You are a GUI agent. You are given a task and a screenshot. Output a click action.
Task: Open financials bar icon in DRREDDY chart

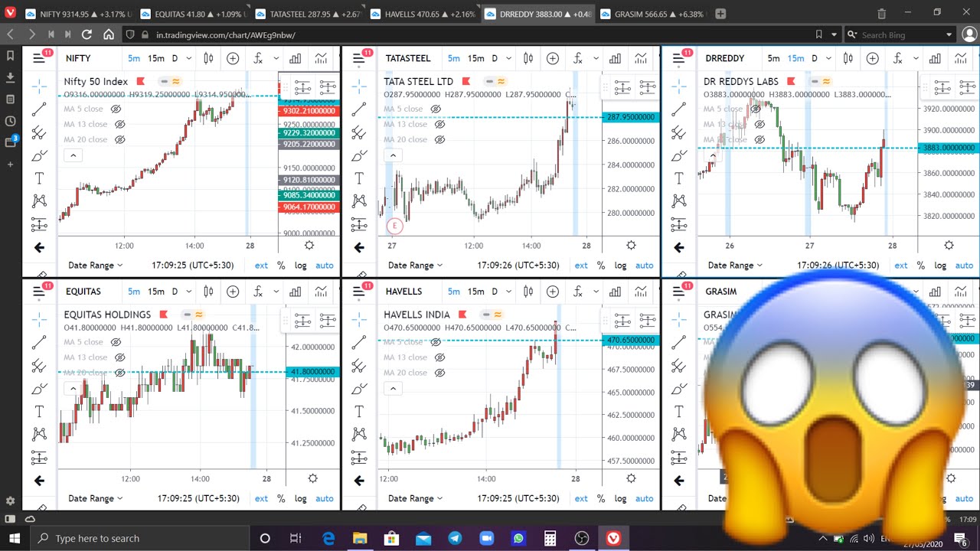[935, 58]
